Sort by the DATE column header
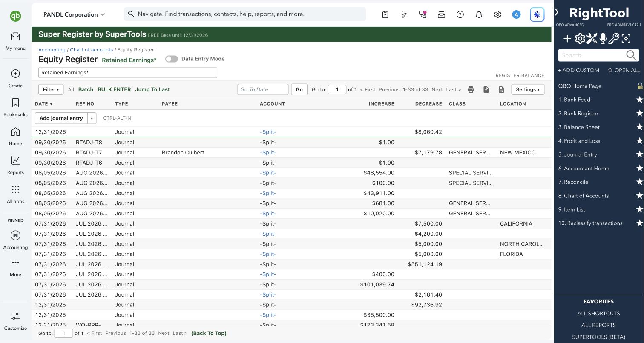 coord(44,104)
